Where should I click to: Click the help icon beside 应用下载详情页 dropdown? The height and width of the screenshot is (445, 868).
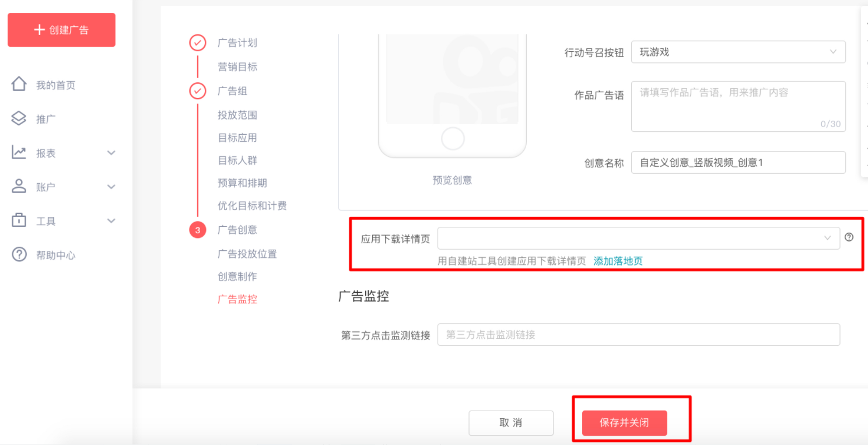coord(849,237)
